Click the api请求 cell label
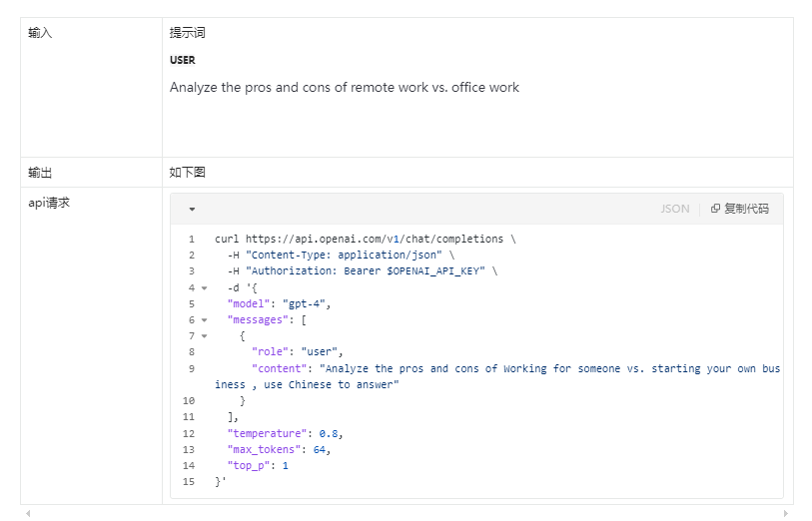Viewport: 812px width, 521px height. tap(49, 203)
